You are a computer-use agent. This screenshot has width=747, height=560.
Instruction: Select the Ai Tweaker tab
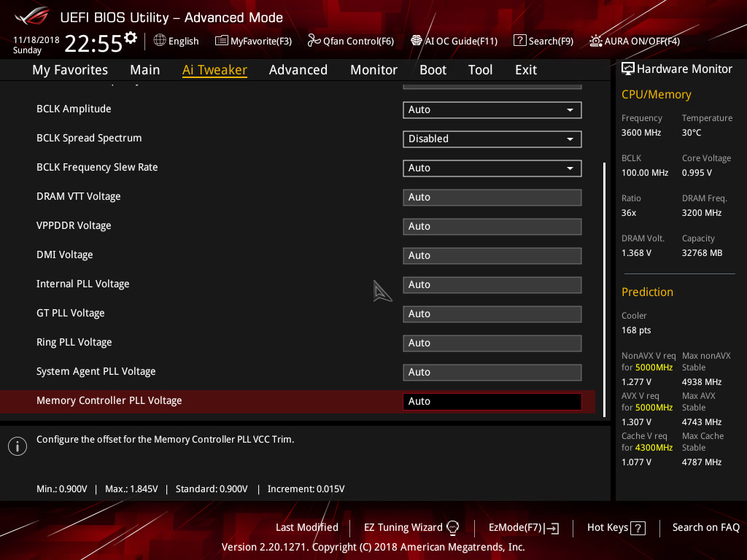point(214,70)
